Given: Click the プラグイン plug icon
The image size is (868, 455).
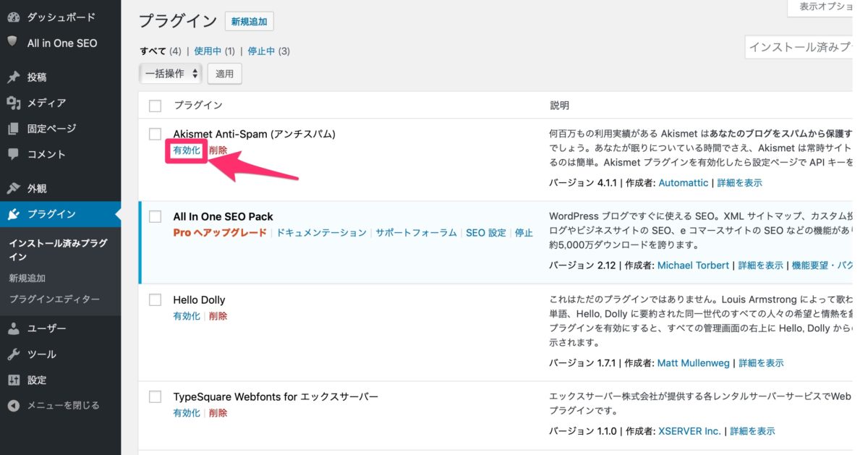Looking at the screenshot, I should pyautogui.click(x=13, y=213).
